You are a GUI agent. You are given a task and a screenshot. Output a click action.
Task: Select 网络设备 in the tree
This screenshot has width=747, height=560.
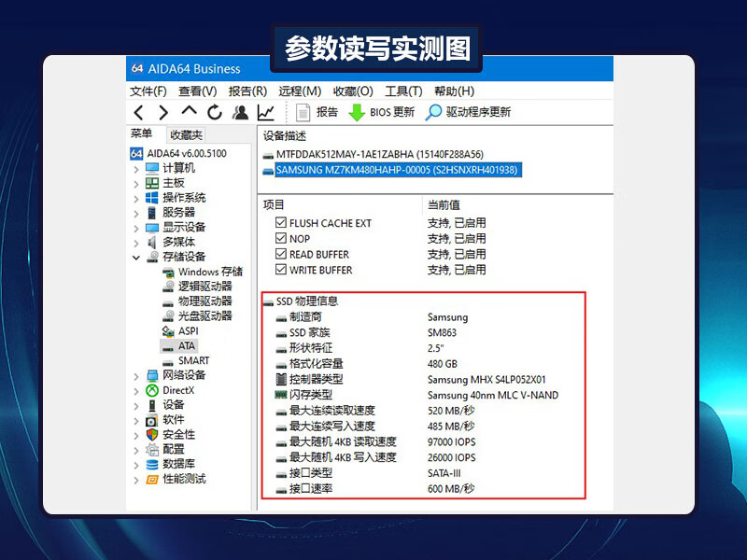coord(176,375)
